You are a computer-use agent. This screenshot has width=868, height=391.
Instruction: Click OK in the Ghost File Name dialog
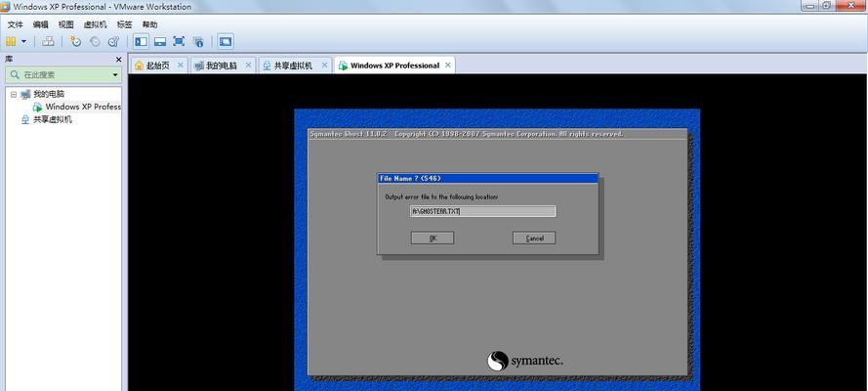point(433,239)
